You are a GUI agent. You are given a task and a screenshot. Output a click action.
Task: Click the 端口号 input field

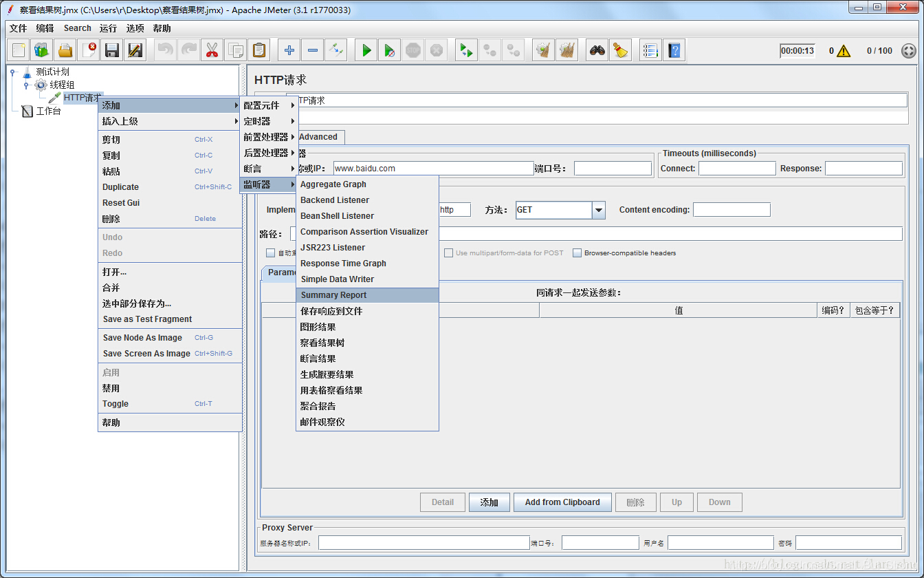click(x=613, y=169)
